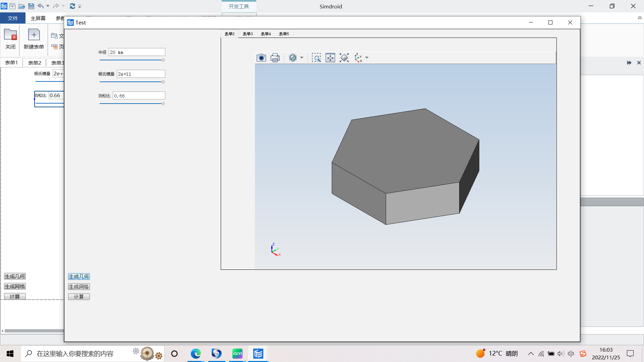Open the view orientation dropdown arrow
The width and height of the screenshot is (644, 362).
[x=367, y=58]
